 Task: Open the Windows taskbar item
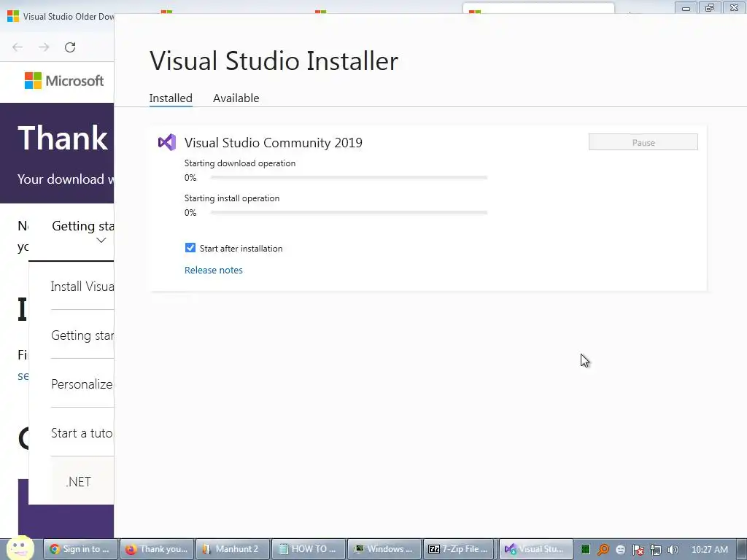[x=384, y=549]
